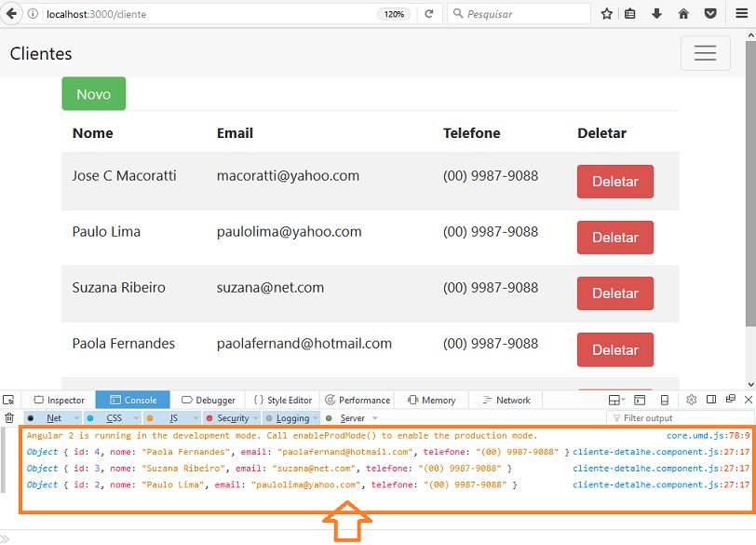The height and width of the screenshot is (545, 756).
Task: Dock devtools to the side of the window
Action: pos(711,400)
